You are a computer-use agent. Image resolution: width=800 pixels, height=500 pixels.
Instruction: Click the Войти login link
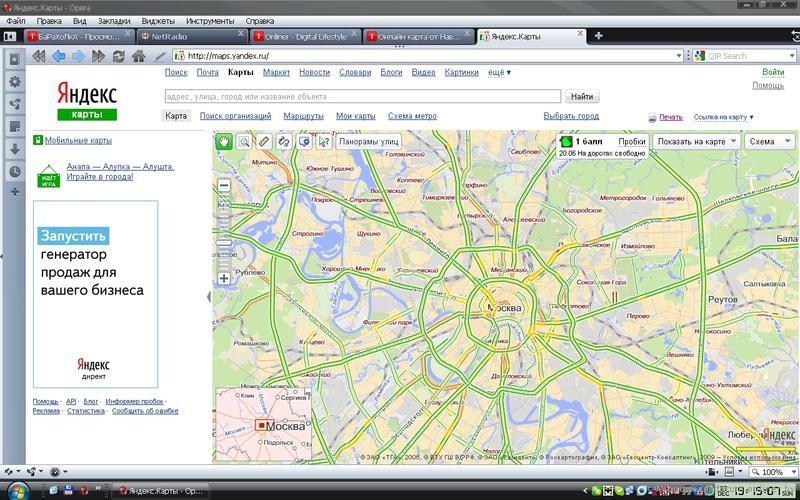click(773, 72)
